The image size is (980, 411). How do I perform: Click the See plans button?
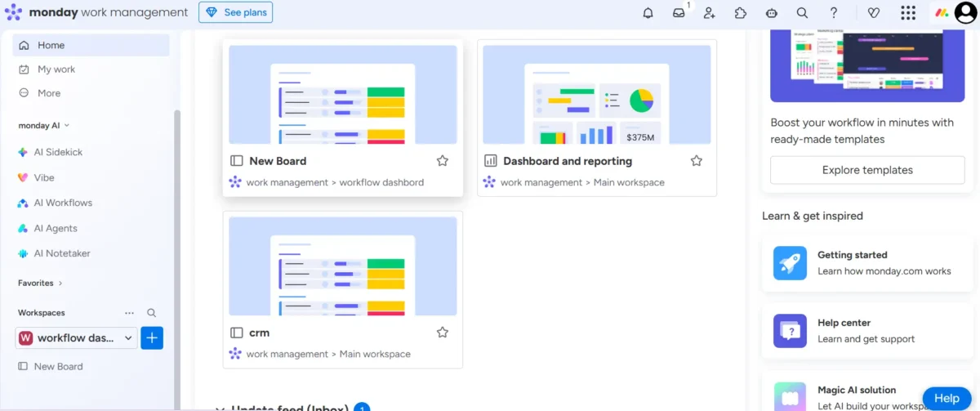point(236,12)
